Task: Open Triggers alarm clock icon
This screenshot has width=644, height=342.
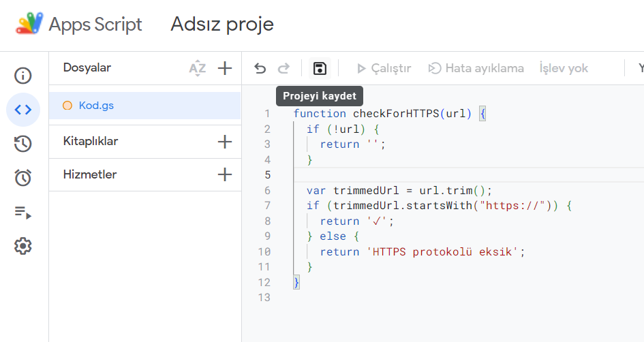Action: click(x=23, y=178)
